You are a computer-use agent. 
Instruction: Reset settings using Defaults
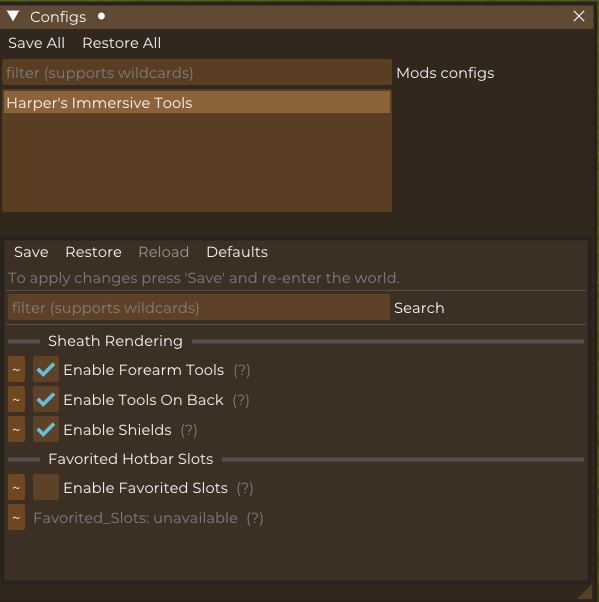[237, 252]
